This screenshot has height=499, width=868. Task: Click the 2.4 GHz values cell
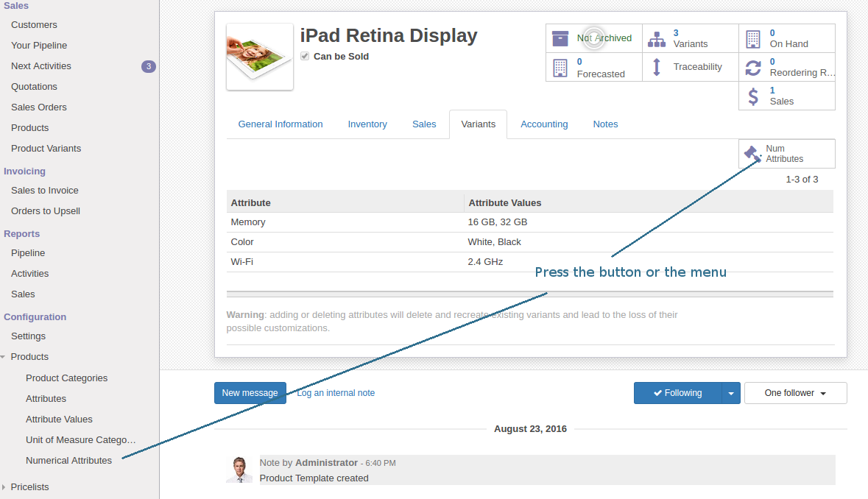click(x=485, y=262)
